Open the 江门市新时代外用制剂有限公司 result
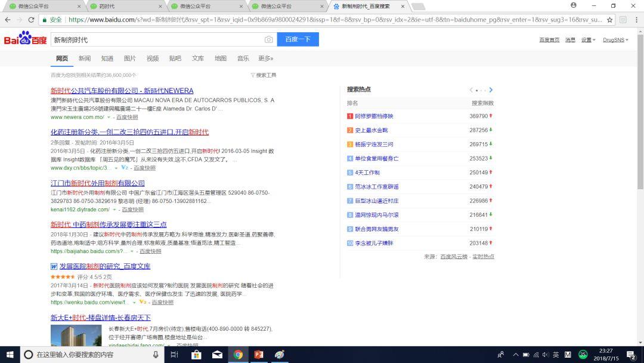The width and height of the screenshot is (644, 363). (98, 183)
